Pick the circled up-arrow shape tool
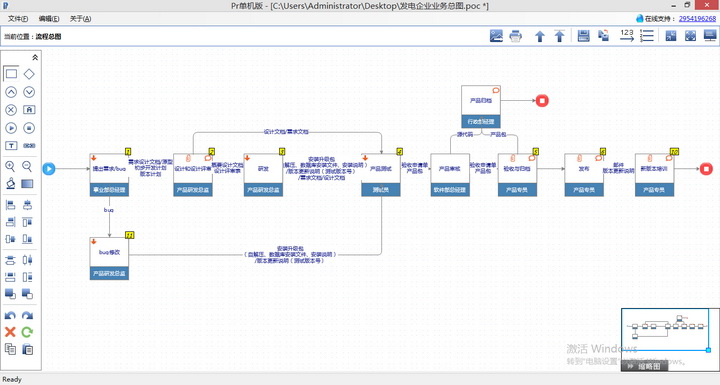 point(11,92)
